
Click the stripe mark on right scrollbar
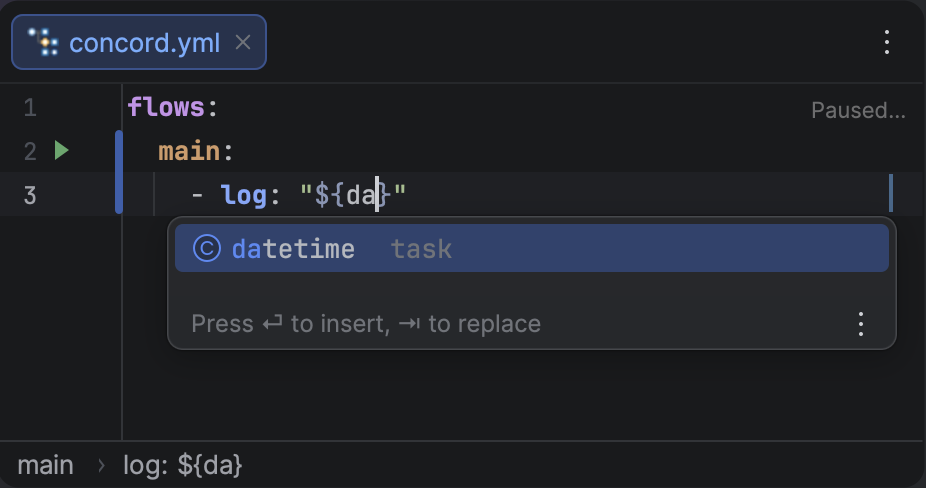(x=890, y=193)
